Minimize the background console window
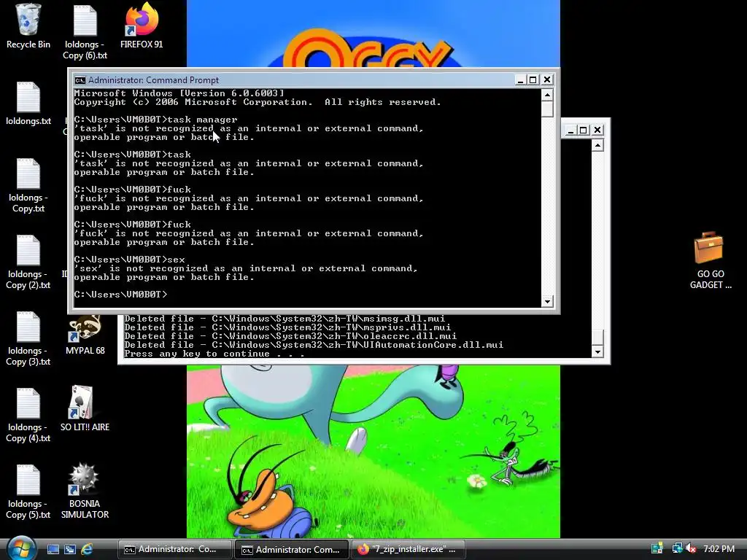Viewport: 747px width, 560px height. (570, 130)
